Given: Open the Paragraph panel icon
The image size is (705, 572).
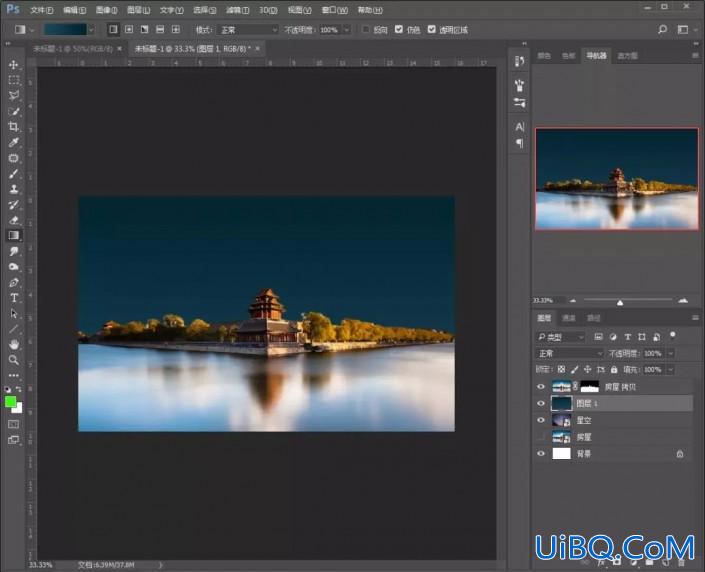Looking at the screenshot, I should point(519,143).
